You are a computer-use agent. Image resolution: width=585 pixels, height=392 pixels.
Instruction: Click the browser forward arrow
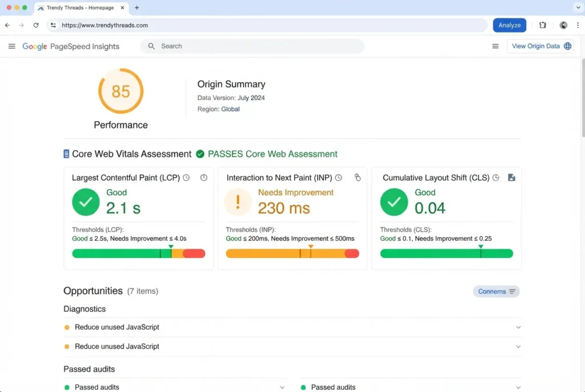click(x=22, y=25)
